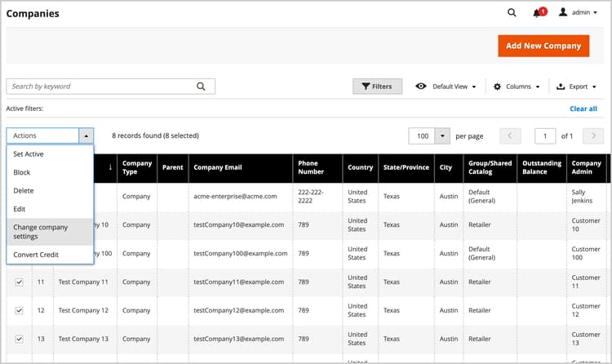Screen dimensions: 612x364
Task: Uncheck the row 12 checkbox
Action: pyautogui.click(x=20, y=310)
